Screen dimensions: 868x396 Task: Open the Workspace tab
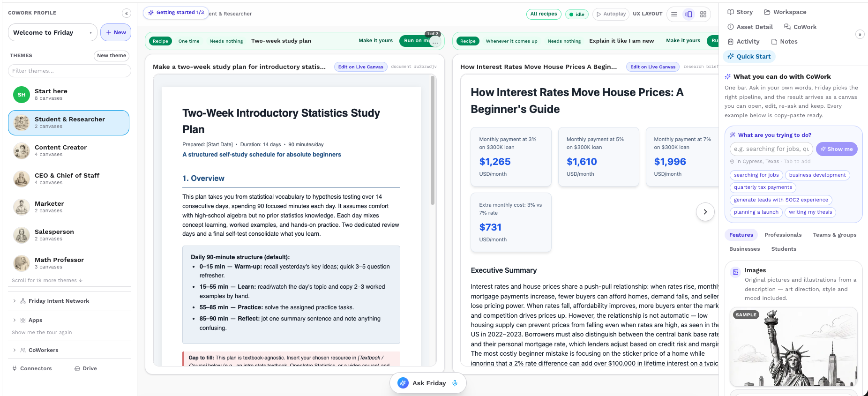pyautogui.click(x=785, y=12)
